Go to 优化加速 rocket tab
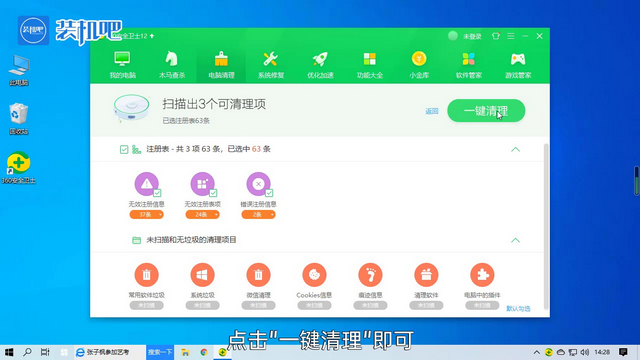640x360 pixels. click(320, 64)
